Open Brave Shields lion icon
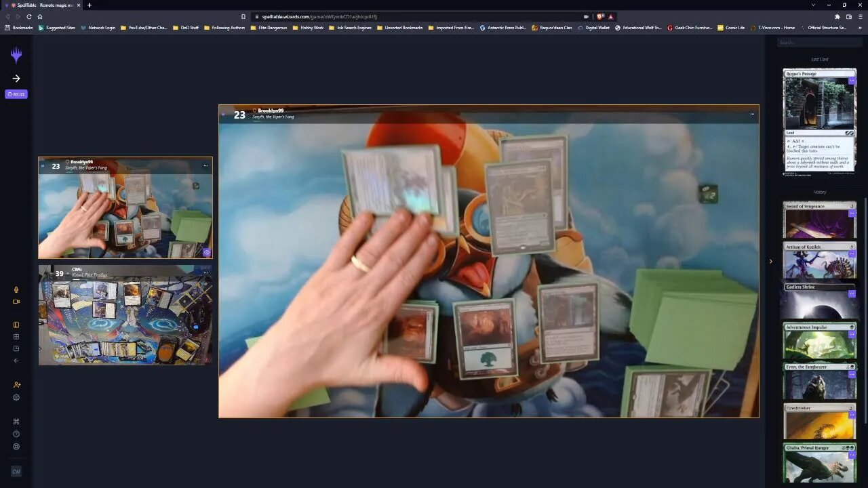Image resolution: width=868 pixels, height=488 pixels. pyautogui.click(x=600, y=16)
